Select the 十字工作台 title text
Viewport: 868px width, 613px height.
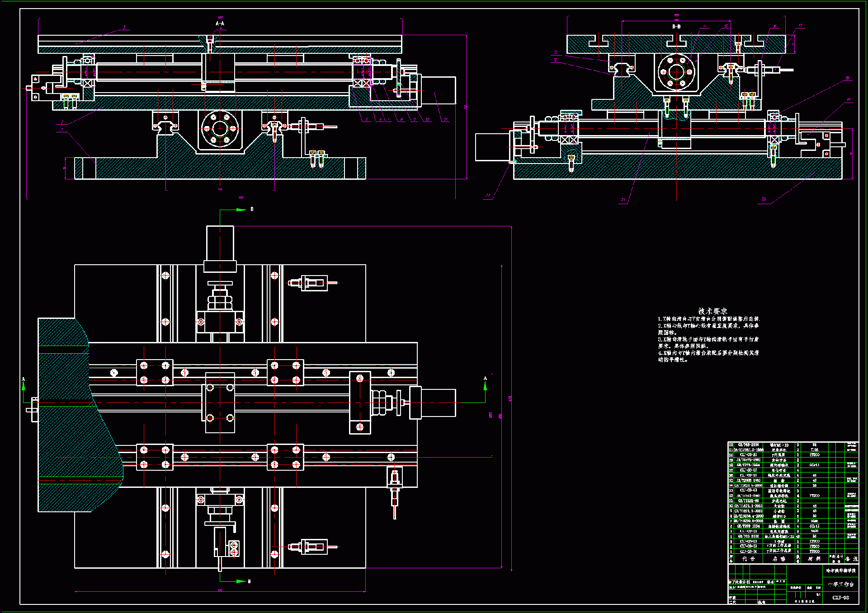840,584
